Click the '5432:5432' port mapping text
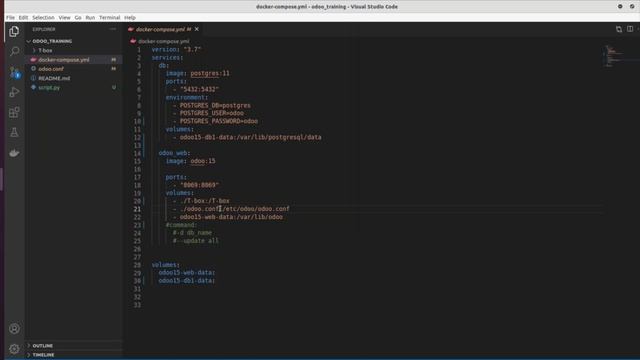The height and width of the screenshot is (360, 640). click(200, 89)
